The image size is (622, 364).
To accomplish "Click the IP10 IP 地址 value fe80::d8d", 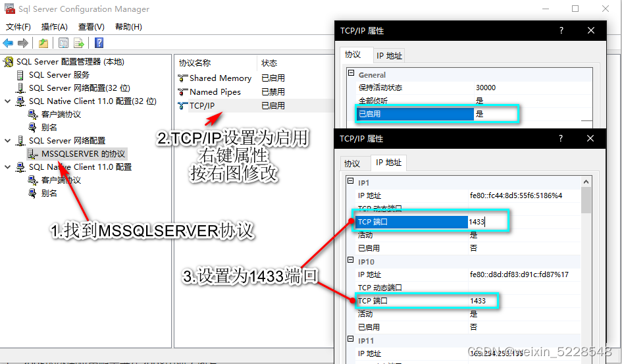I will tap(519, 274).
